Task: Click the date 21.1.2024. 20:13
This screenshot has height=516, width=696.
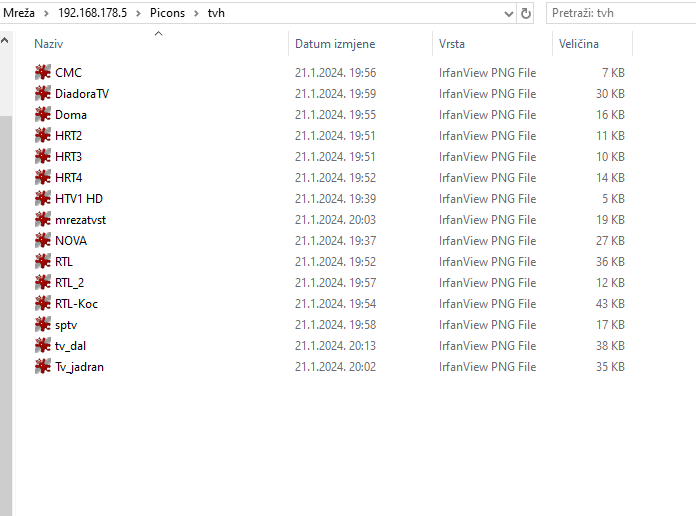Action: [x=335, y=345]
